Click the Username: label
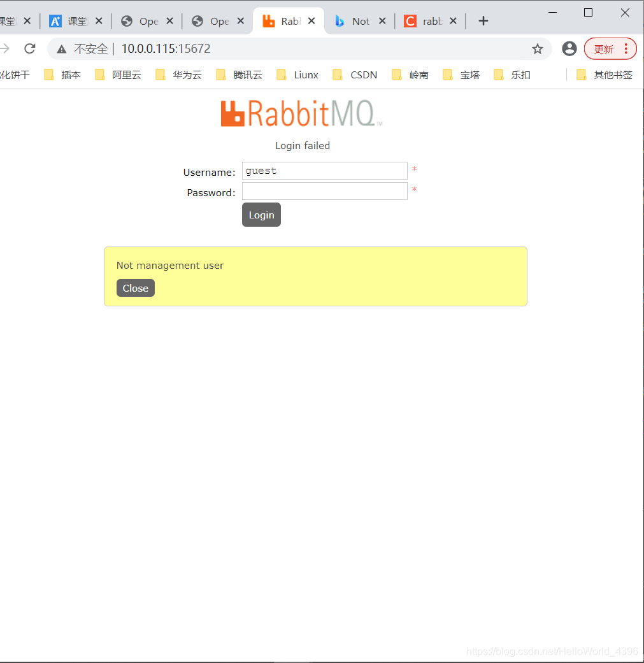This screenshot has width=644, height=663. (x=210, y=172)
